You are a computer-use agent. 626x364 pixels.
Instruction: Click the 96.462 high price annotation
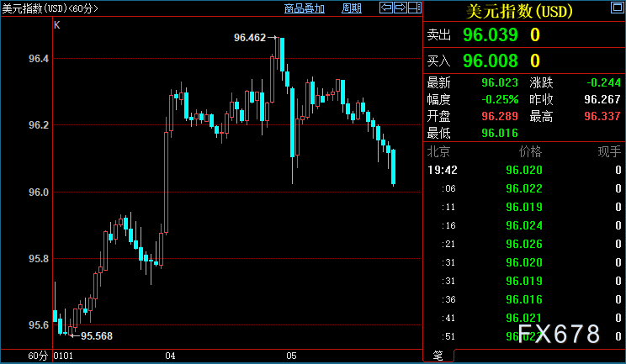click(x=250, y=38)
